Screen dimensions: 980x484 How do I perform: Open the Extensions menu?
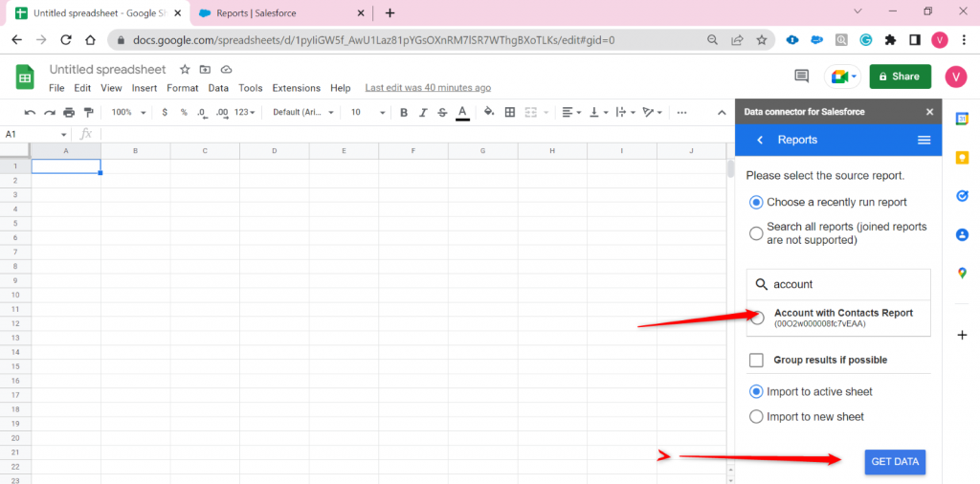(x=297, y=88)
